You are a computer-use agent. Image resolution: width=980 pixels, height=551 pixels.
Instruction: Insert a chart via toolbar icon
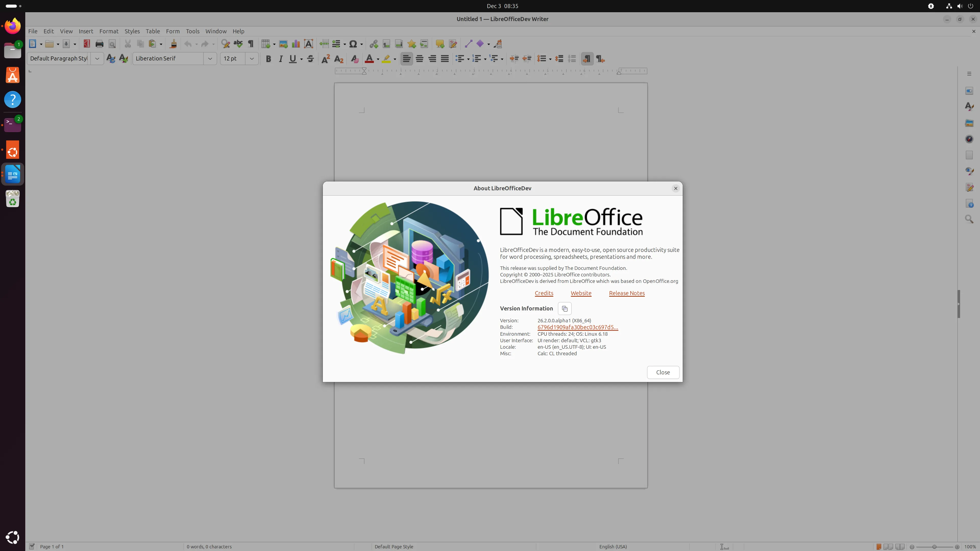click(296, 44)
